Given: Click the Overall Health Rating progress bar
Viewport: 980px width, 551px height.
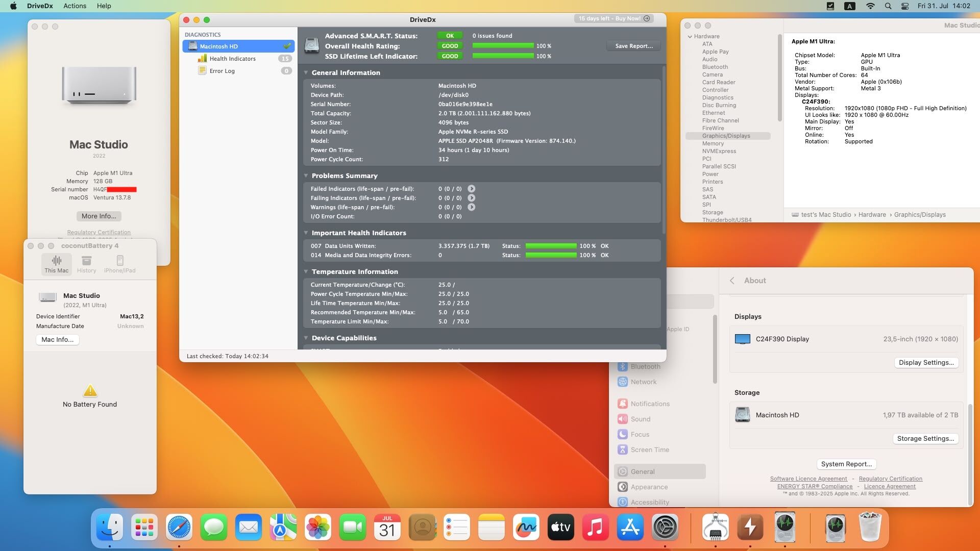Looking at the screenshot, I should click(x=503, y=46).
